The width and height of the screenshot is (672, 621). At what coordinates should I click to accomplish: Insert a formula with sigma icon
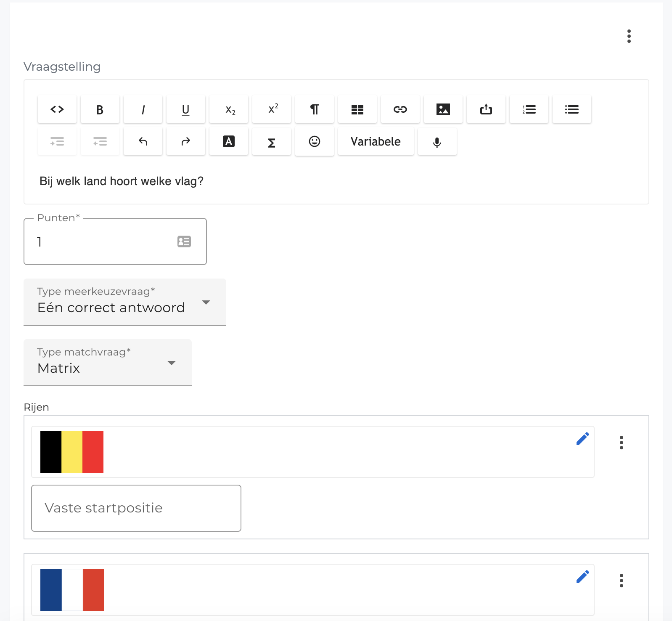tap(272, 141)
